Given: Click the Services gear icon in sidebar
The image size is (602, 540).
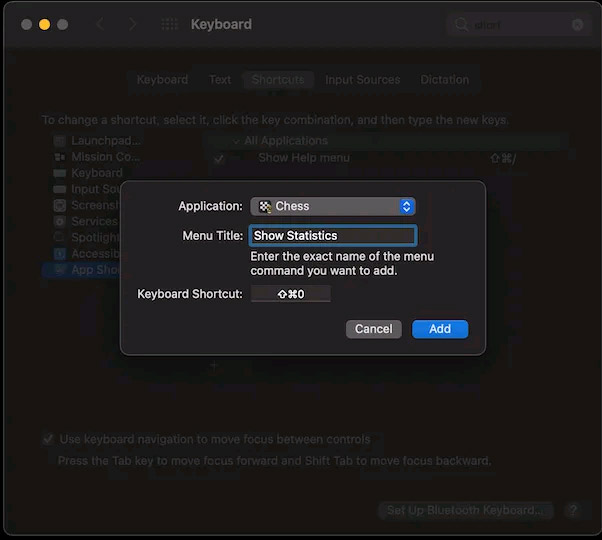Looking at the screenshot, I should (x=60, y=221).
